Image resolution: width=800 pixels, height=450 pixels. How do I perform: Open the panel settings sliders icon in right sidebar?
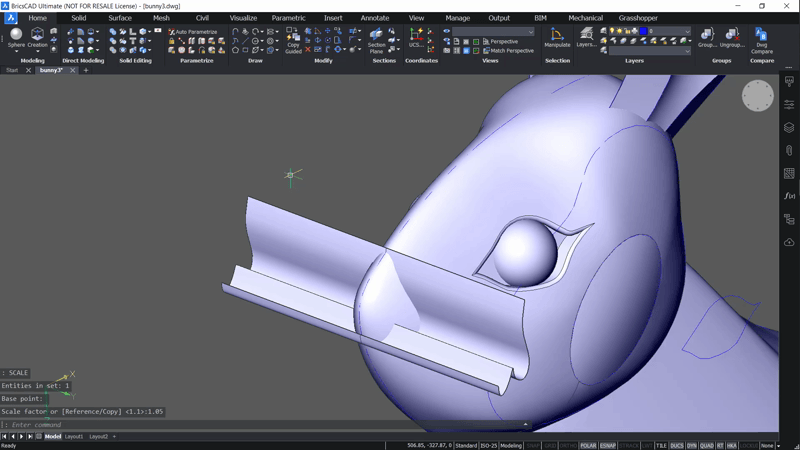(789, 104)
